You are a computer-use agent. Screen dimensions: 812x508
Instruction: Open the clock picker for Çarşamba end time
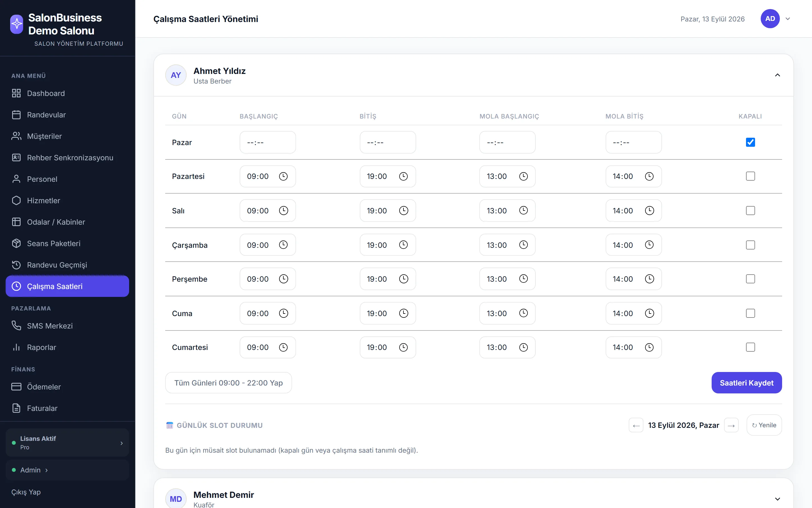tap(403, 245)
